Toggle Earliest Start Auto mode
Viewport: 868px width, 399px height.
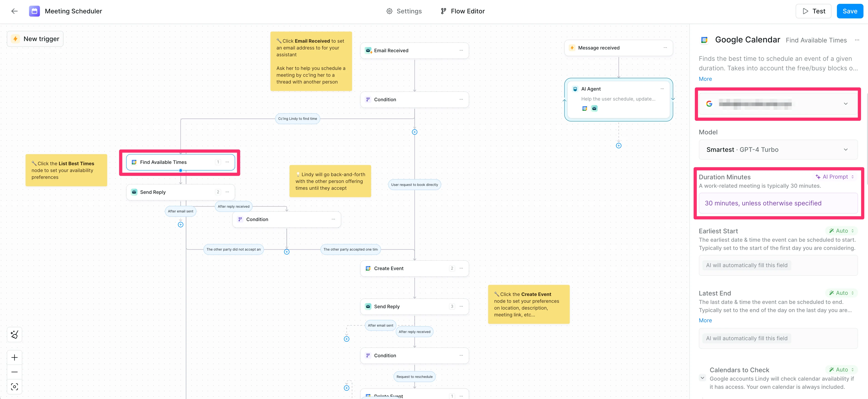click(x=841, y=231)
